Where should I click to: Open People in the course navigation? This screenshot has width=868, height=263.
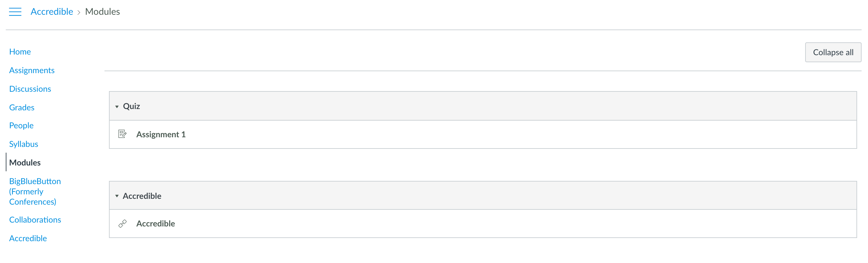click(x=21, y=125)
